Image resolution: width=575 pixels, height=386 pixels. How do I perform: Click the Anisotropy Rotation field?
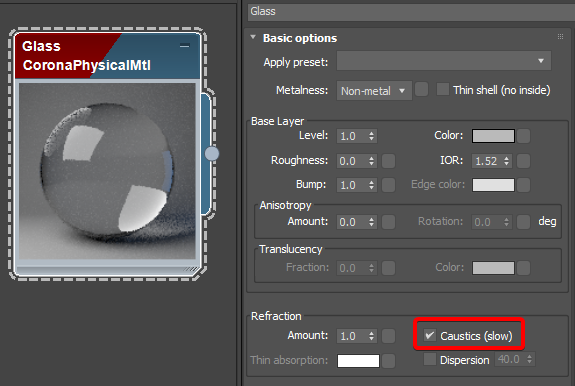pos(487,222)
